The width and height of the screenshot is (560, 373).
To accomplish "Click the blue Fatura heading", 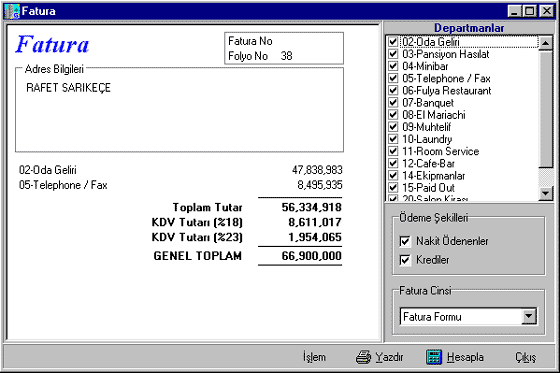I will (x=52, y=44).
